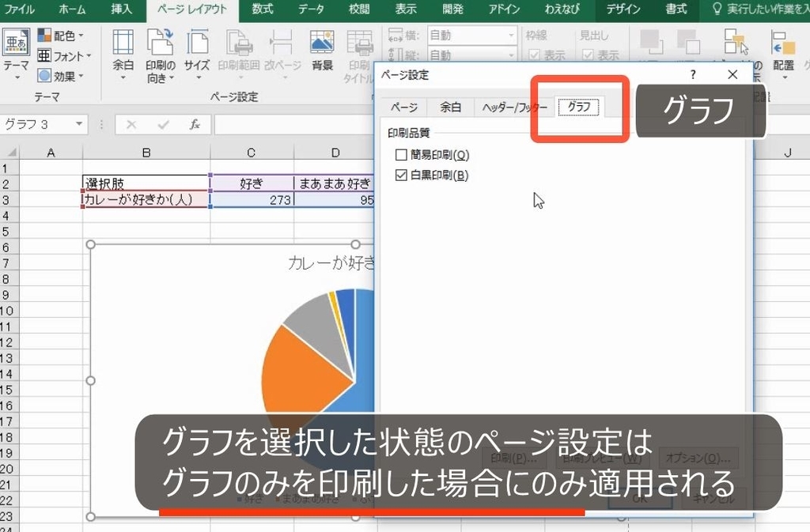Viewport: 810px width, 532px height.
Task: Select the 好き header cell
Action: pyautogui.click(x=252, y=183)
